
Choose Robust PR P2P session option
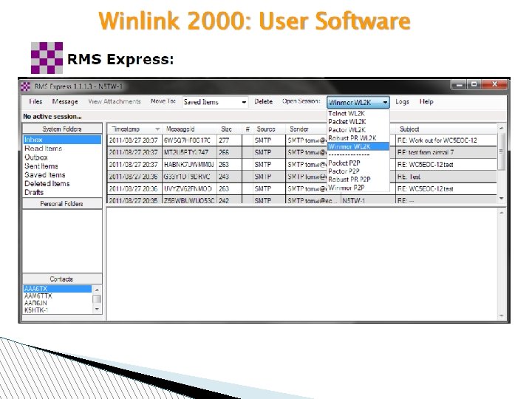tap(358, 179)
